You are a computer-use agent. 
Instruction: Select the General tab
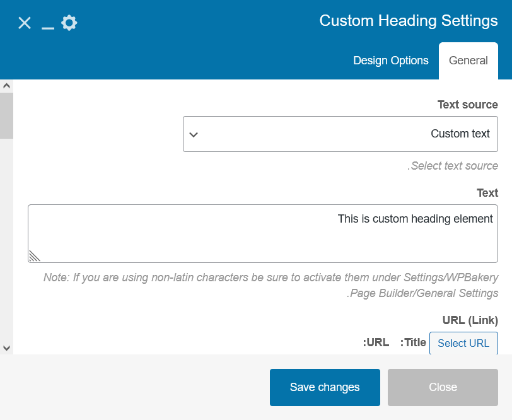click(468, 61)
